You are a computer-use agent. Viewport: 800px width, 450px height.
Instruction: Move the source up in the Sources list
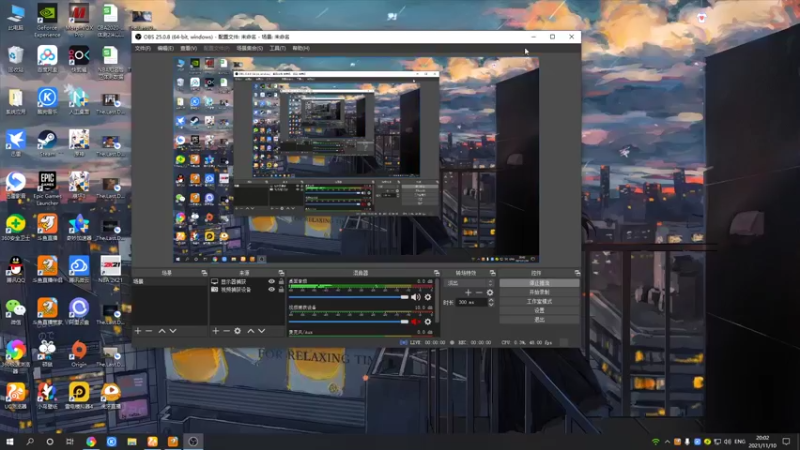[251, 331]
